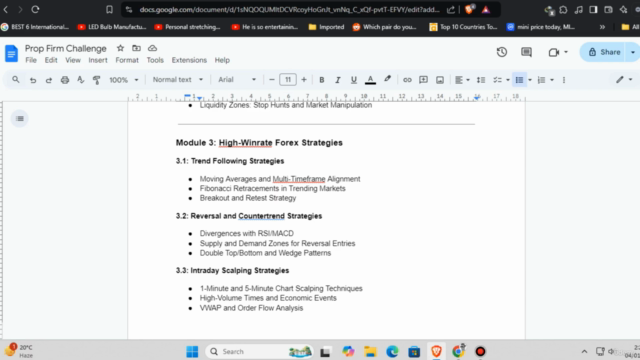Open the highlight color pen
The image size is (640, 360).
[x=387, y=80]
